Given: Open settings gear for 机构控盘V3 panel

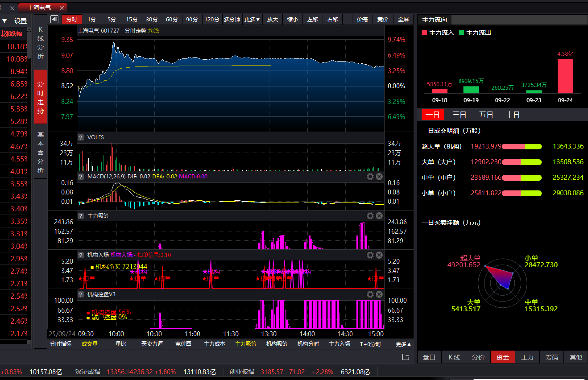Looking at the screenshot, I should (370, 294).
